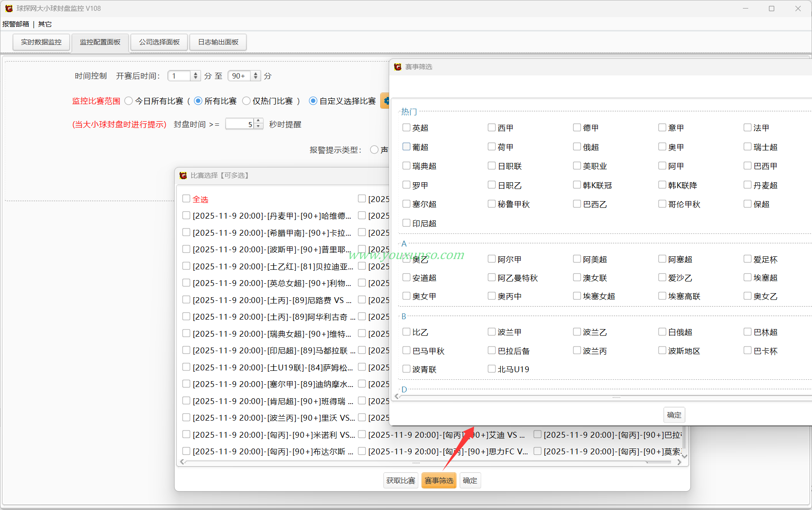Check the 日职联 checkbox
The width and height of the screenshot is (812, 510).
(x=492, y=166)
